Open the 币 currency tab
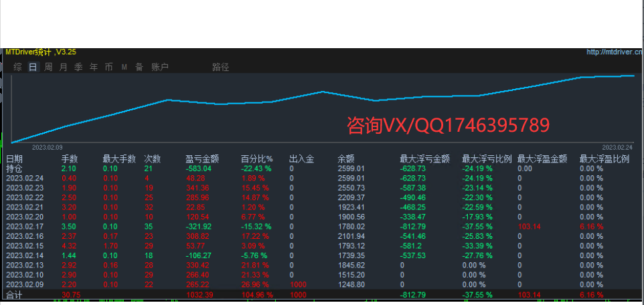Screen dimensions: 644x305 109,68
